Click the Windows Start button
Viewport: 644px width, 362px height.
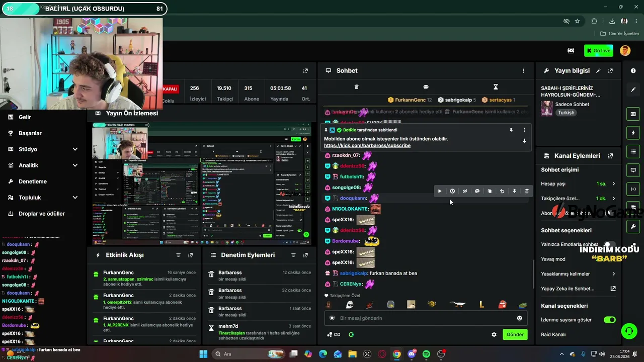click(203, 354)
